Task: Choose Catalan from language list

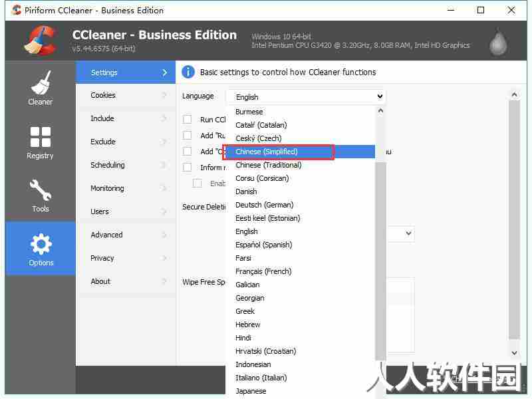Action: coord(301,125)
